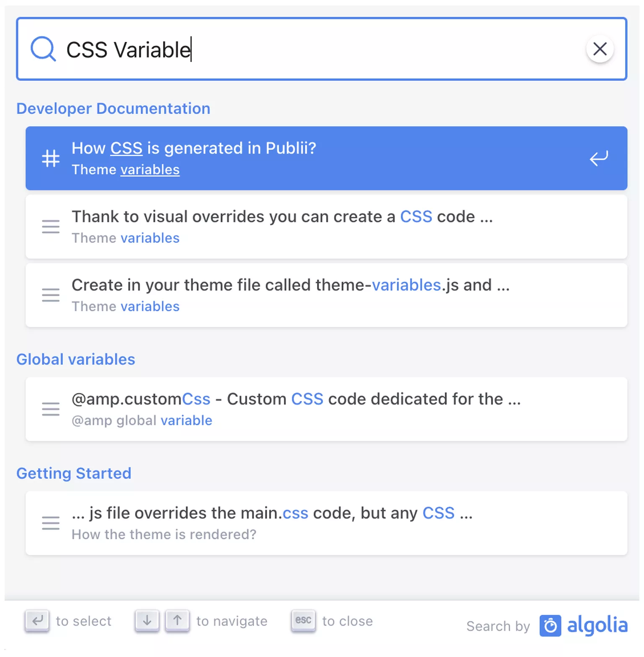644x657 pixels.
Task: Click the 'Search by Algolia' attribution link
Action: click(545, 626)
